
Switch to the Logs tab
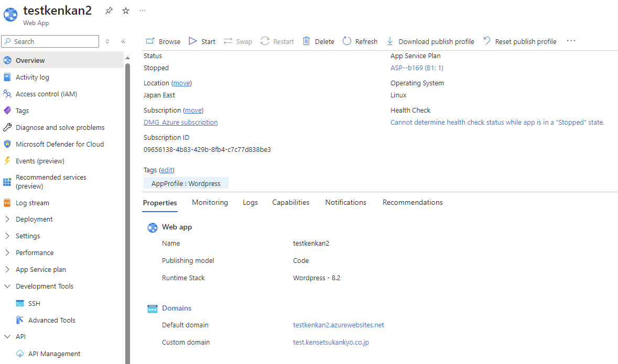pos(250,203)
